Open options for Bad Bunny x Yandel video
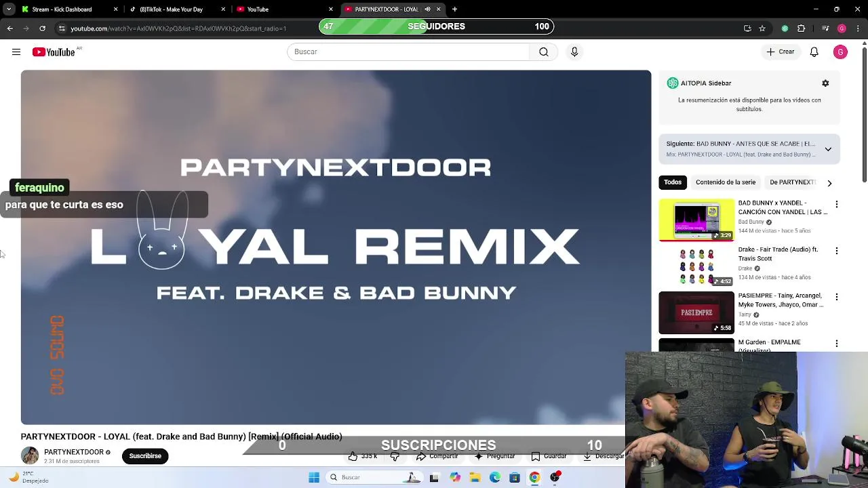Viewport: 868px width, 488px height. point(837,204)
